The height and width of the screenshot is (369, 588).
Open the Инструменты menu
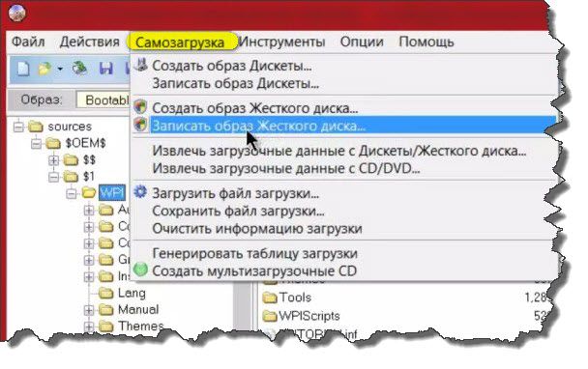(281, 42)
